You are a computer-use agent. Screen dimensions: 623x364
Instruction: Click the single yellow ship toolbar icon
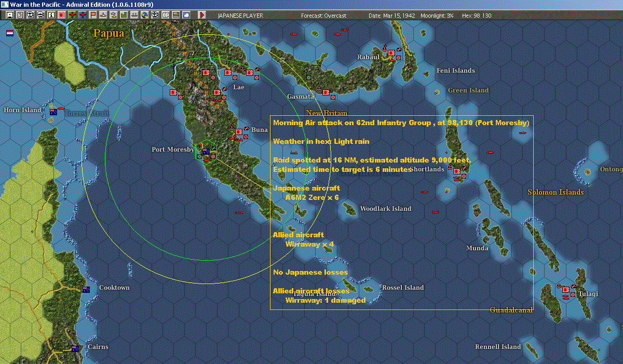pyautogui.click(x=103, y=15)
